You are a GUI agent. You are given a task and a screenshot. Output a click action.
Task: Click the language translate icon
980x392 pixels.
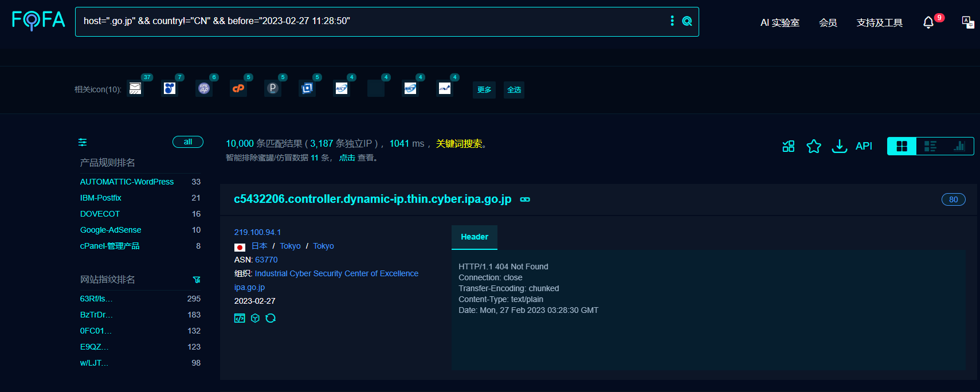(x=967, y=22)
